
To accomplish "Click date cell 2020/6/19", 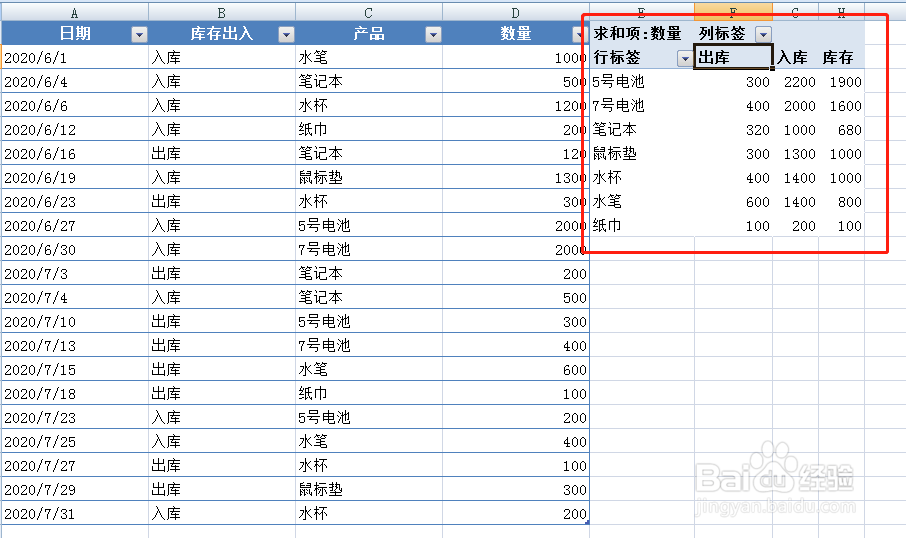I will (75, 177).
